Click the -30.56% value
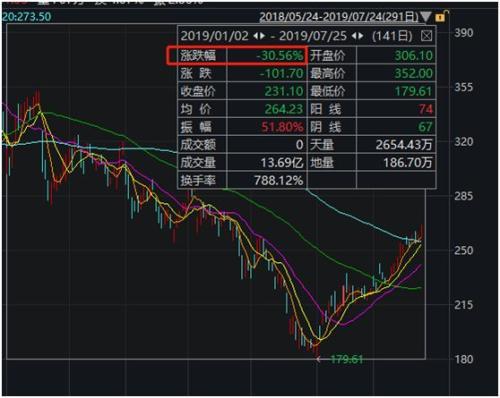 [280, 55]
